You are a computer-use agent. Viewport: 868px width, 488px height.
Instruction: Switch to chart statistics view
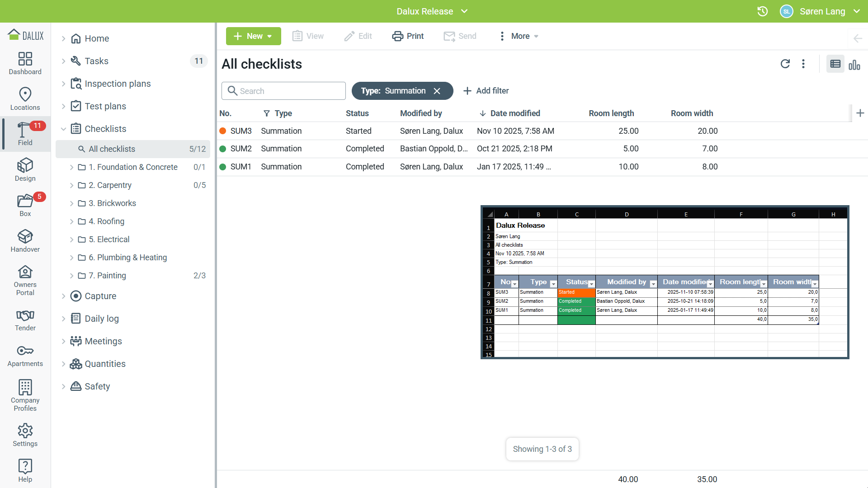[x=854, y=64]
